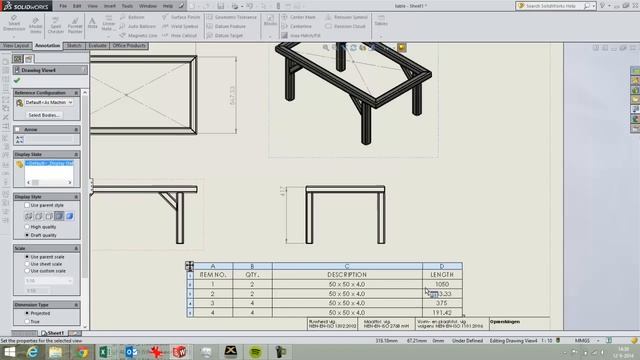The height and width of the screenshot is (360, 640).
Task: Open the Tools menu
Action: tap(127, 6)
